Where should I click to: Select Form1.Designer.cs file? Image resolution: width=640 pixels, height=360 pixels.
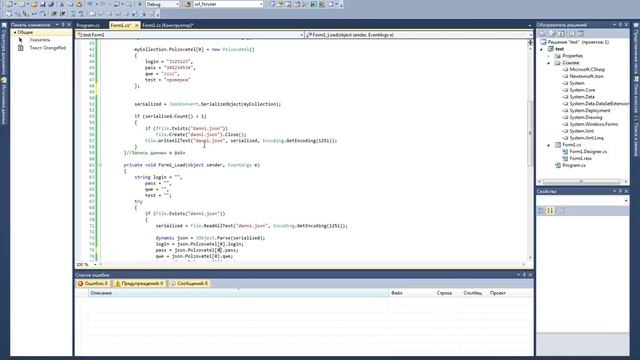point(588,151)
